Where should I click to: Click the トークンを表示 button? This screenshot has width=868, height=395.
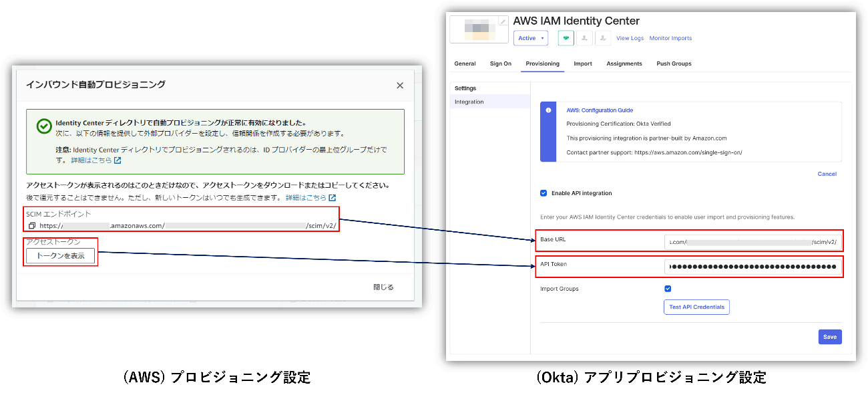pos(61,255)
